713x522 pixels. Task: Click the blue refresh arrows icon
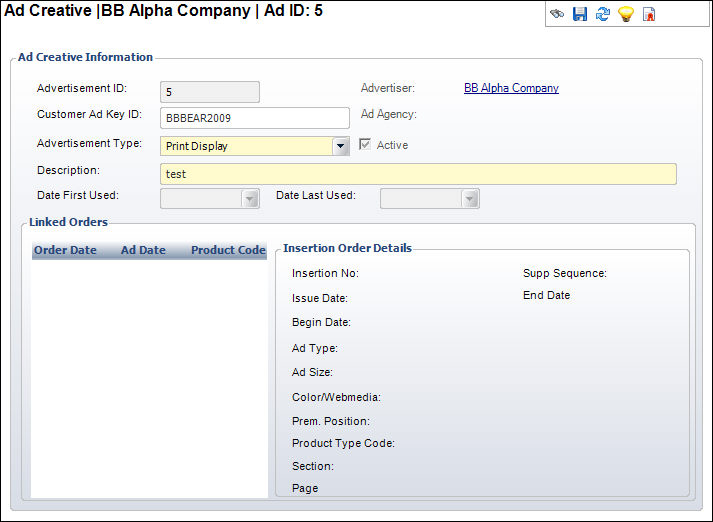coord(603,15)
